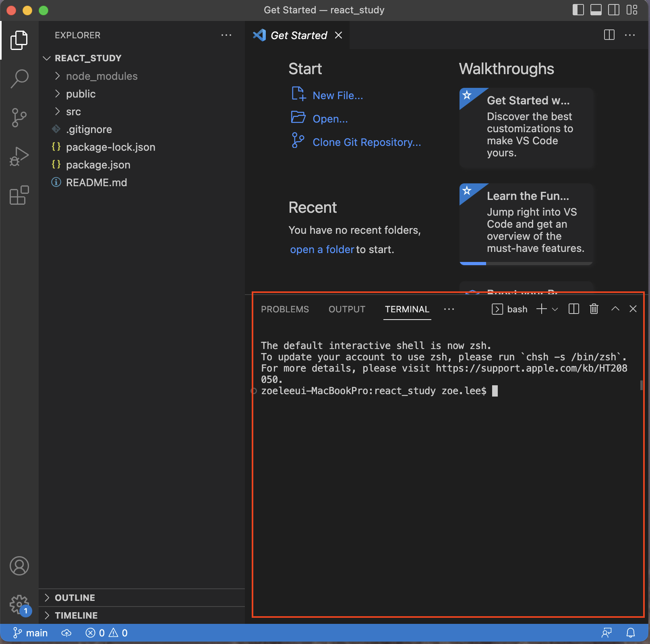
Task: Open Get Started with VS Code walkthrough
Action: coord(526,127)
